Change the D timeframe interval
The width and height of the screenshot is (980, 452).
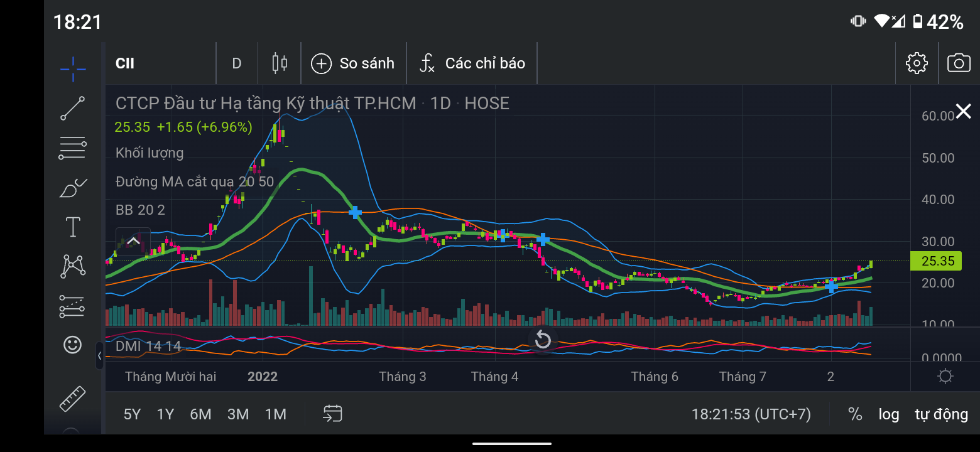(237, 63)
